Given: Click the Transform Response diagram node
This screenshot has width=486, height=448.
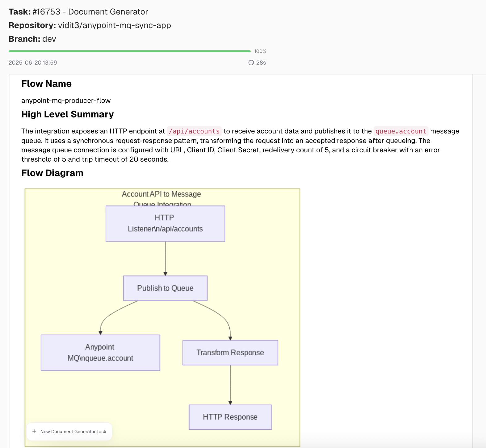Looking at the screenshot, I should click(x=230, y=353).
